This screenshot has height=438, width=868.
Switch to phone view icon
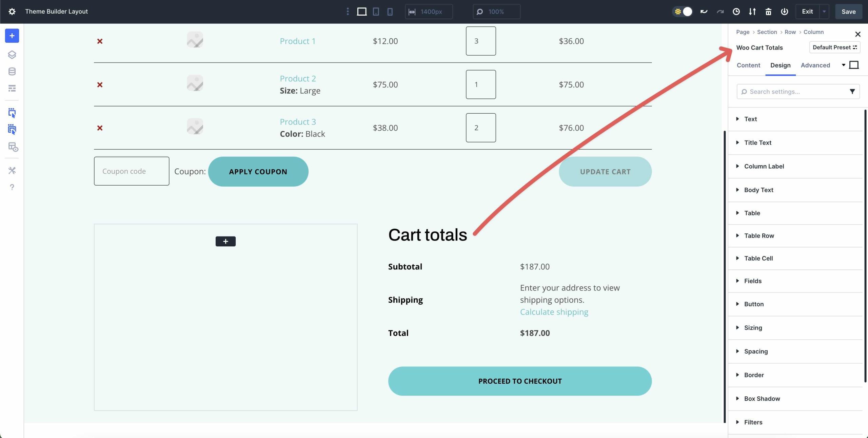(390, 12)
